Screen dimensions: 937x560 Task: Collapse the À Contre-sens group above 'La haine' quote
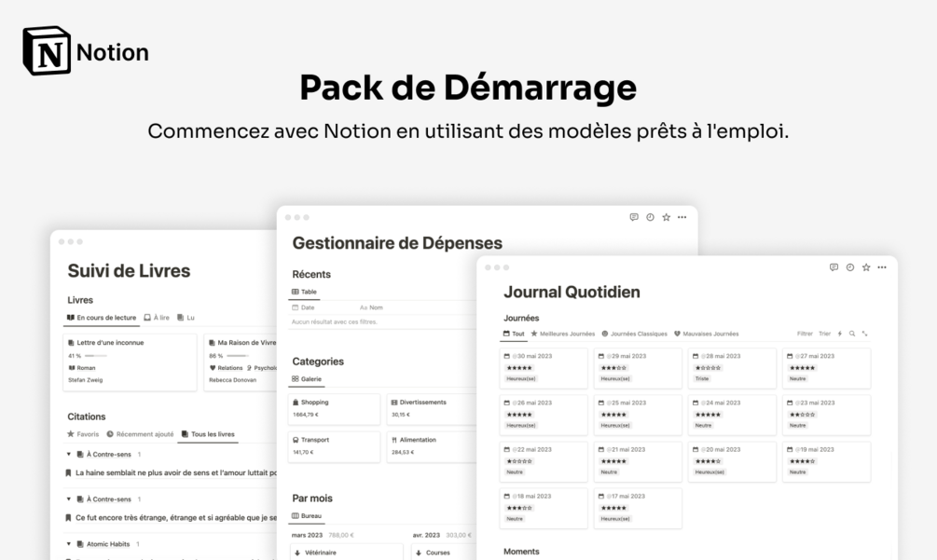click(x=69, y=455)
